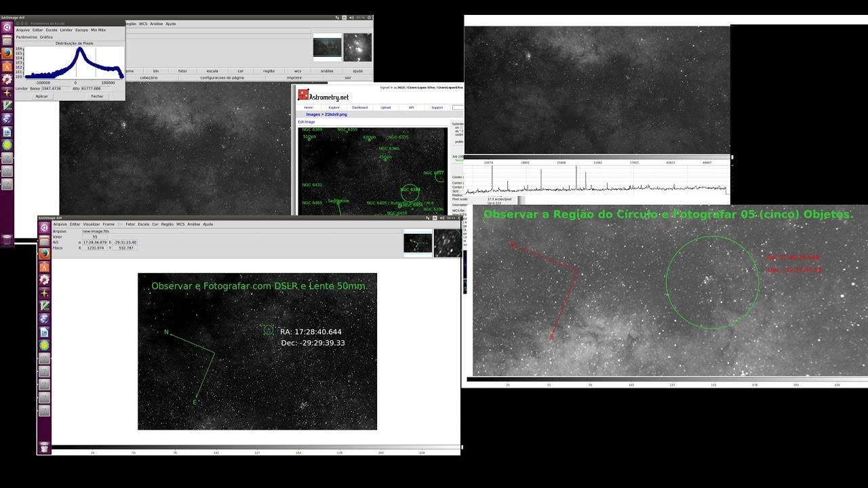Click the wcs button in upper DS9
This screenshot has width=868, height=488.
pos(298,70)
